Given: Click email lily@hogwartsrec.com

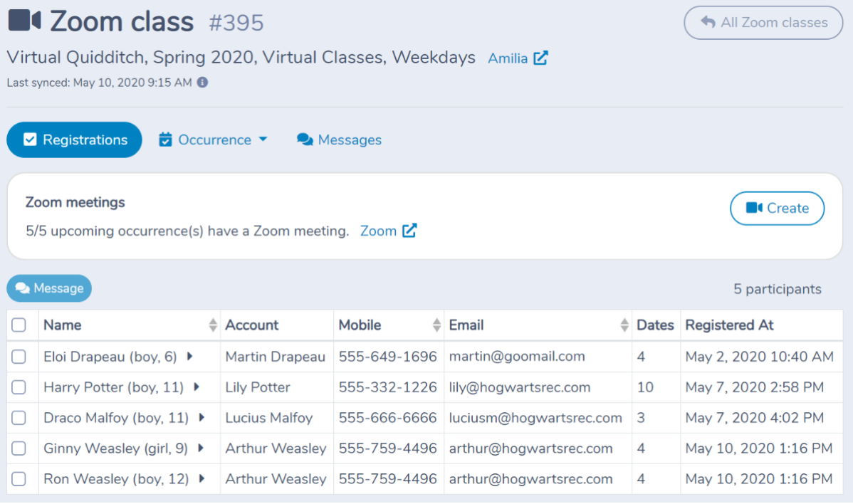Looking at the screenshot, I should [520, 387].
